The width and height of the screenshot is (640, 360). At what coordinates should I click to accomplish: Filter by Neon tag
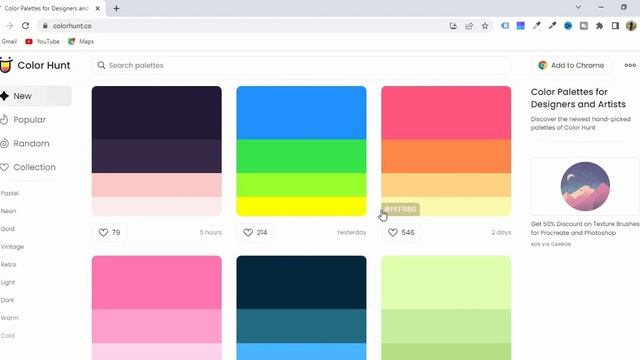pos(9,211)
